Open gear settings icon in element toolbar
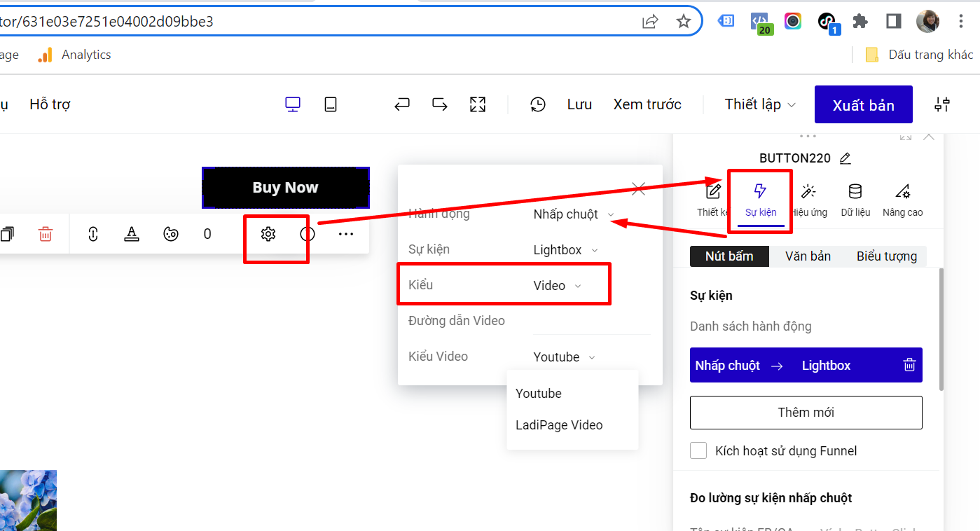Viewport: 980px width, 531px height. (268, 234)
